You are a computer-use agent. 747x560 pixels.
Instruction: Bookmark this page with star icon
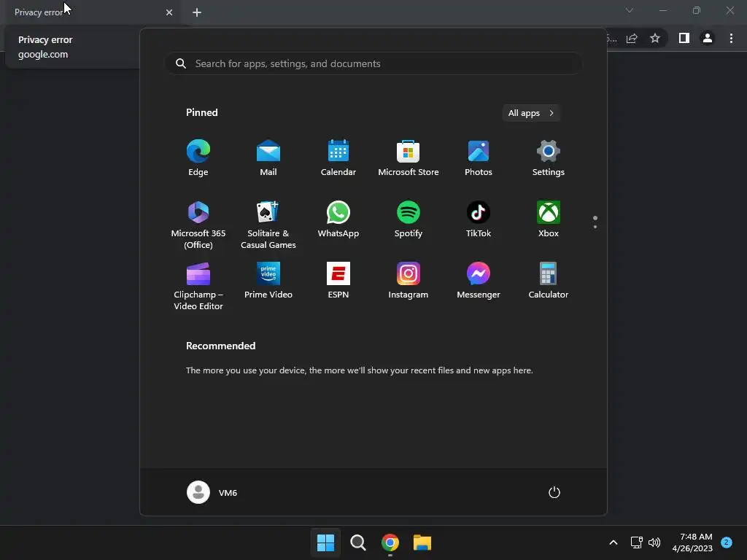point(655,38)
